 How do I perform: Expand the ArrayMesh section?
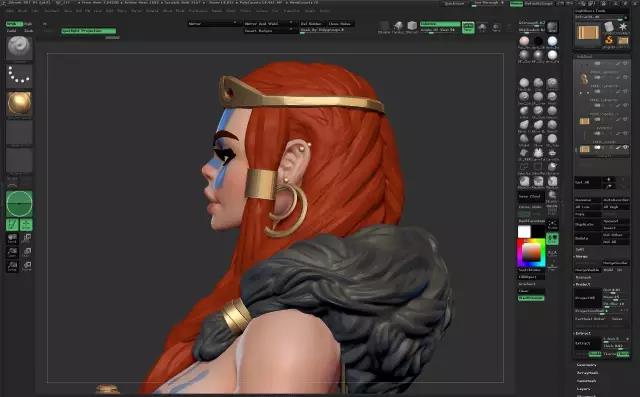tap(587, 373)
